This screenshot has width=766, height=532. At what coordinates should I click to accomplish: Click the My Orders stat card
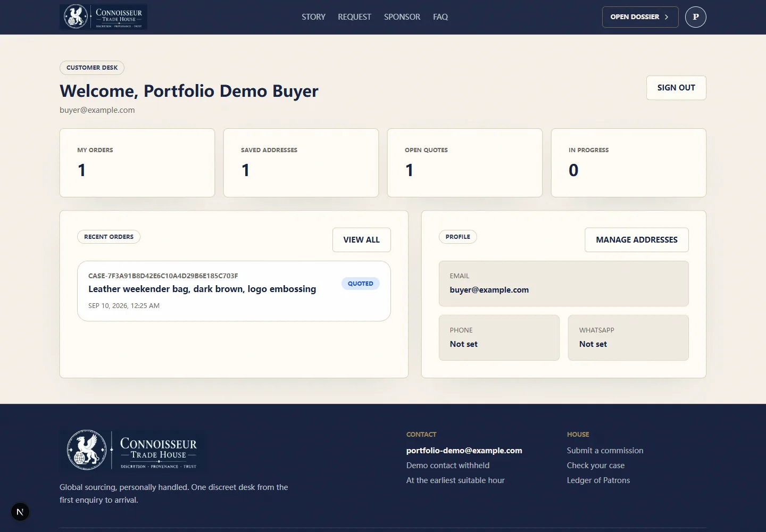[x=137, y=163]
